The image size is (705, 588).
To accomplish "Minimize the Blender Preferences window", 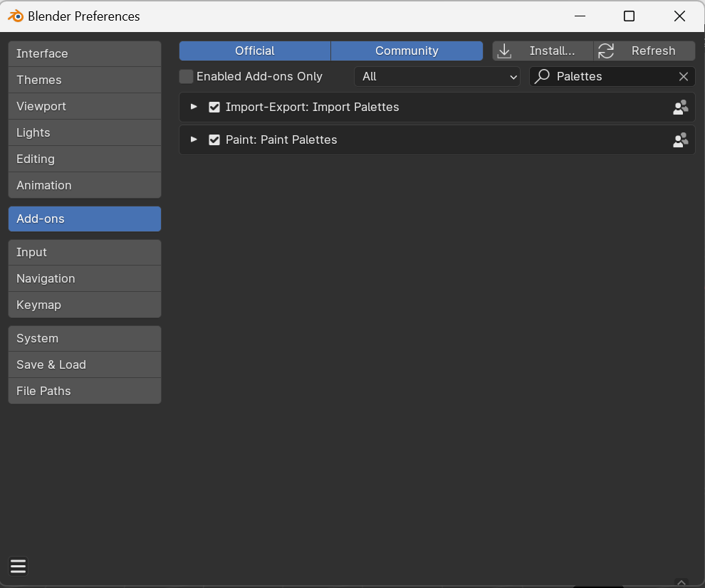I will coord(580,16).
